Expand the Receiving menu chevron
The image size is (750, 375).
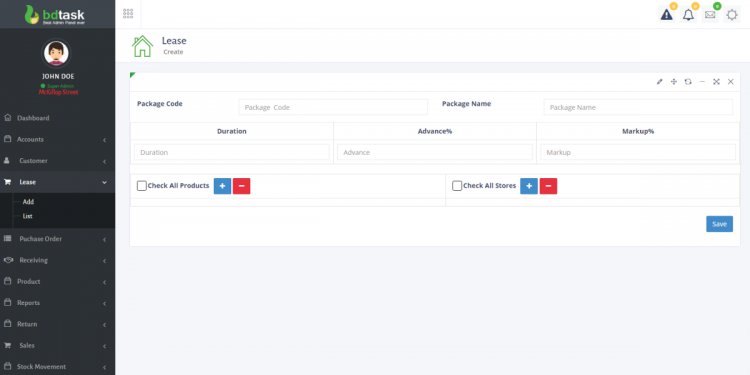tap(104, 261)
